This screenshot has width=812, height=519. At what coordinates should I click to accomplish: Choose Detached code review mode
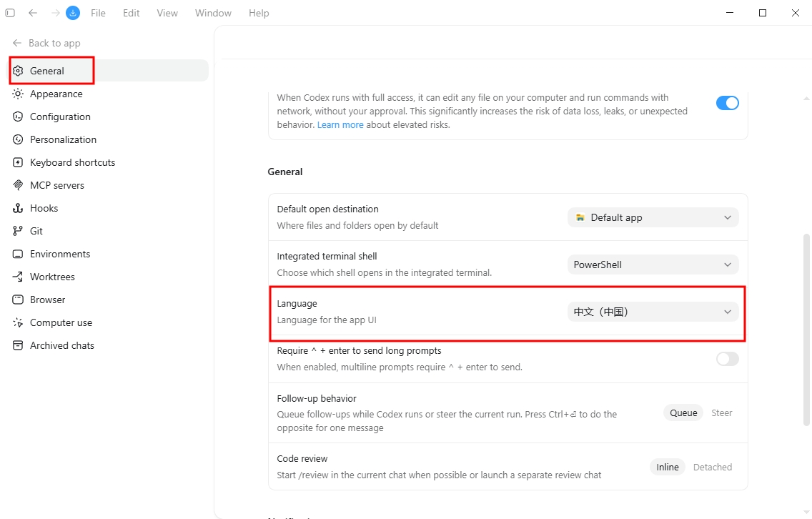pyautogui.click(x=713, y=468)
